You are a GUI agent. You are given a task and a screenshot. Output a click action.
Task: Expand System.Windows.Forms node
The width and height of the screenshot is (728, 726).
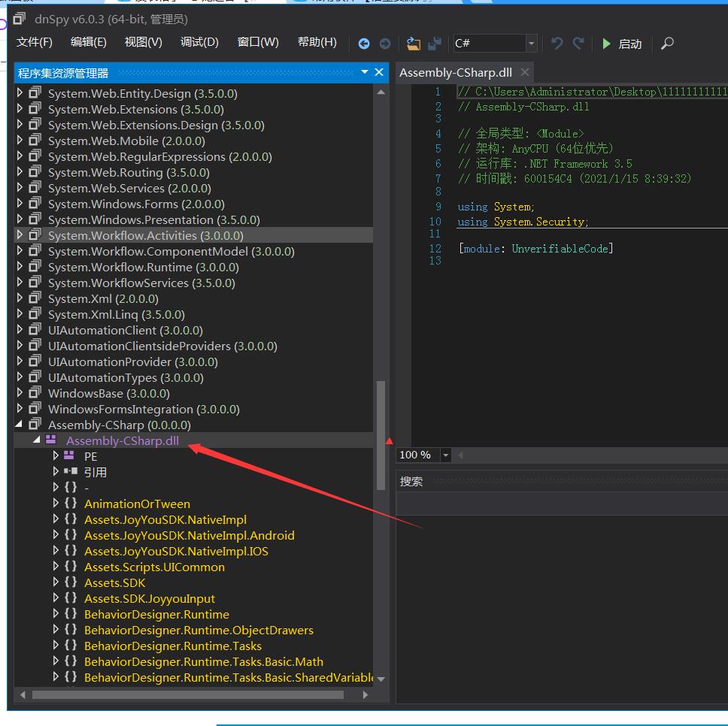(20, 203)
